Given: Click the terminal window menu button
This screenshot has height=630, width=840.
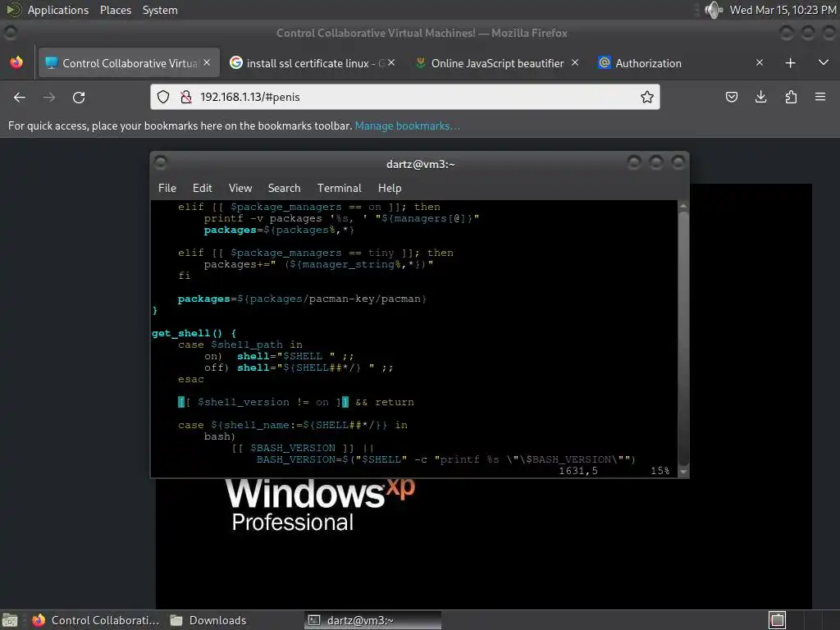Looking at the screenshot, I should pos(160,162).
